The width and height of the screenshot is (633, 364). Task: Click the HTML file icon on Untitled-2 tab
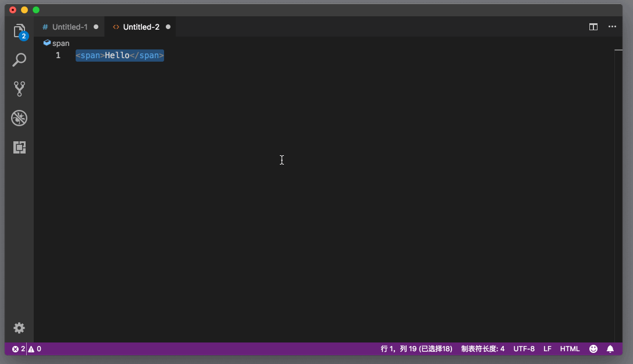116,27
